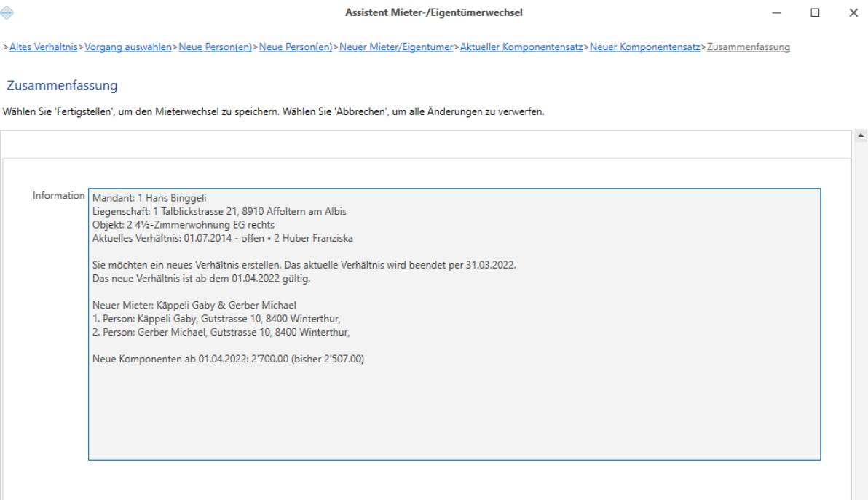
Task: Click the '2. Person: Gerber Michael' line
Action: (221, 333)
